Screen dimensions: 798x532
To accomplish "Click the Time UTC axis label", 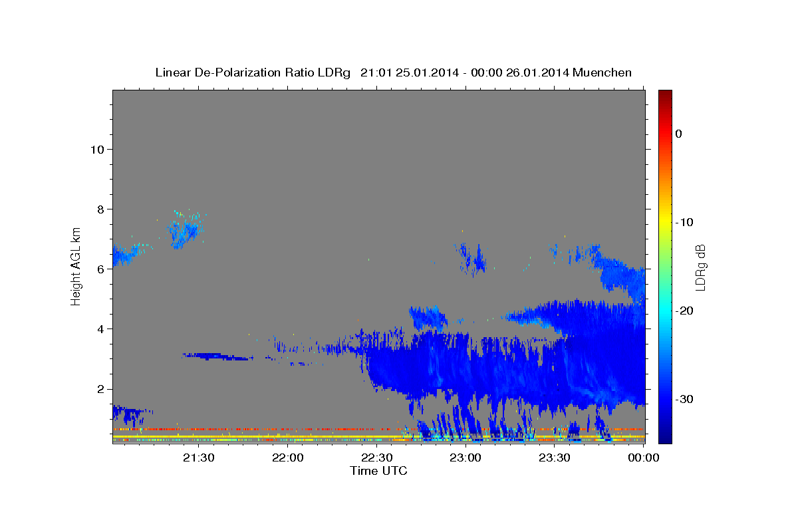I will click(x=378, y=471).
